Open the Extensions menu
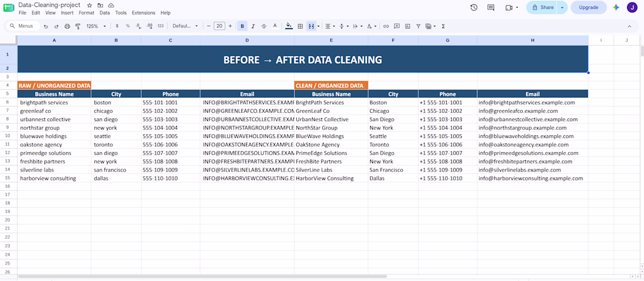 143,13
